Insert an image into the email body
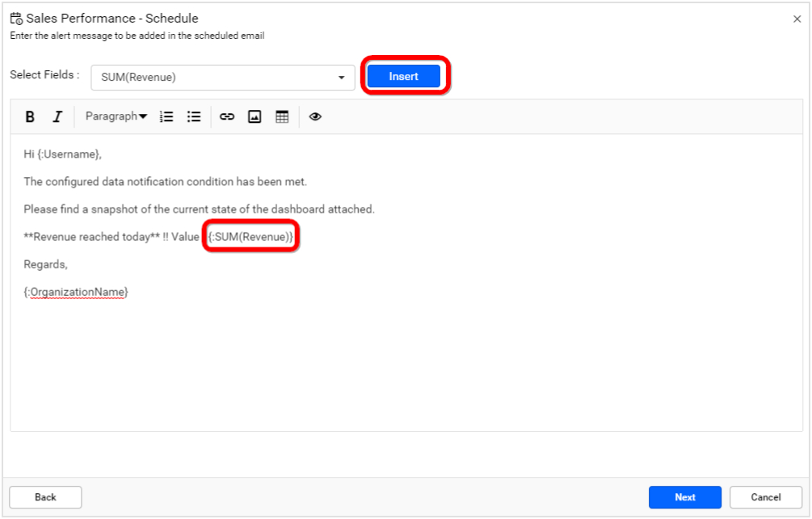The image size is (812, 519). point(255,116)
